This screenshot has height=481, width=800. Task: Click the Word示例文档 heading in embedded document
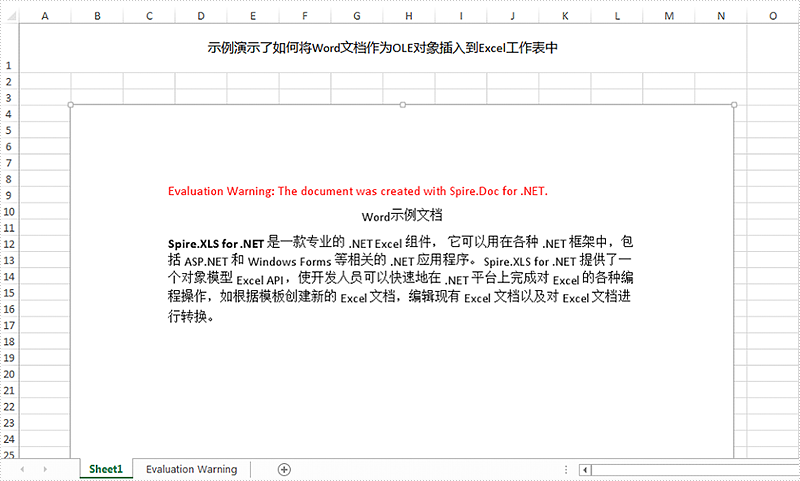[402, 215]
